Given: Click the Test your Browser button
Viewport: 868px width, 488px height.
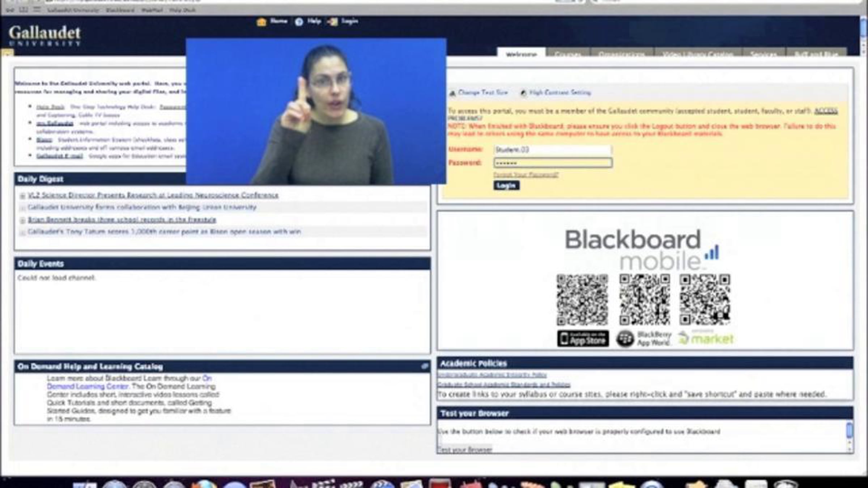Looking at the screenshot, I should point(465,449).
